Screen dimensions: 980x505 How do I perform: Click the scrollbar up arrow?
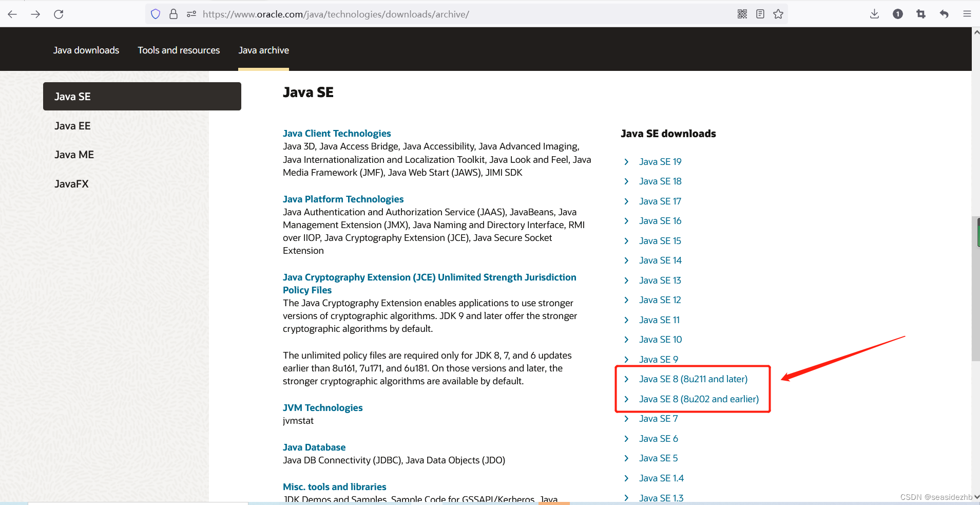(976, 32)
